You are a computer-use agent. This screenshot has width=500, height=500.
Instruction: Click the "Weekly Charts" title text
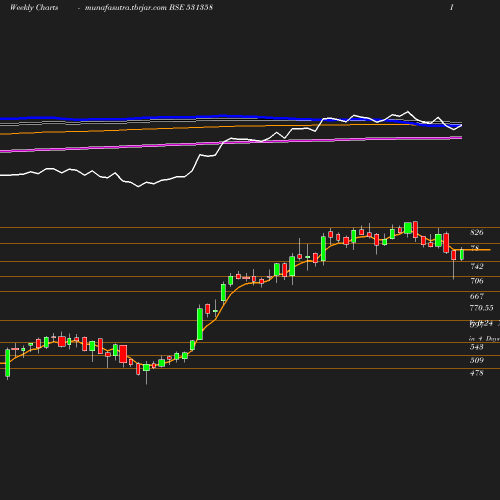point(34,8)
